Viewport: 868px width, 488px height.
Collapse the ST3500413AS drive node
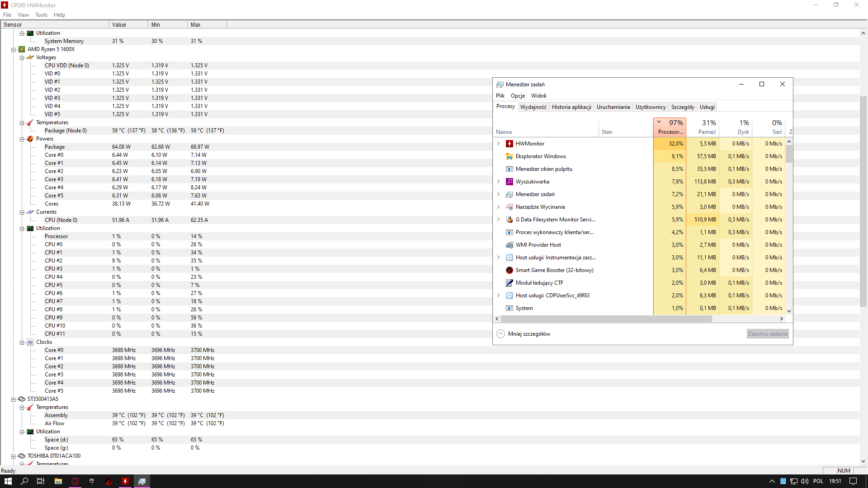13,399
